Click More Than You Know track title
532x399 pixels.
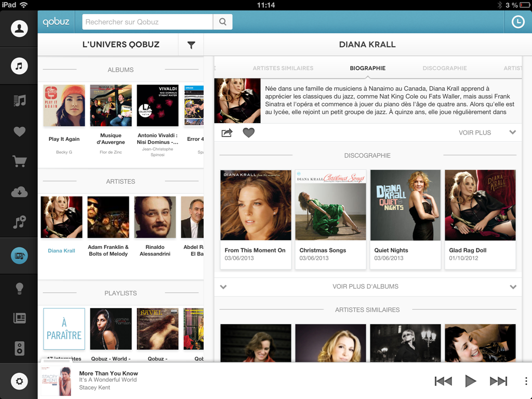(x=109, y=373)
